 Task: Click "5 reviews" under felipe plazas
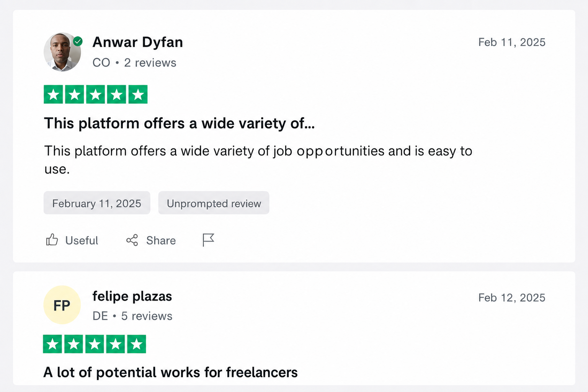coord(147,316)
